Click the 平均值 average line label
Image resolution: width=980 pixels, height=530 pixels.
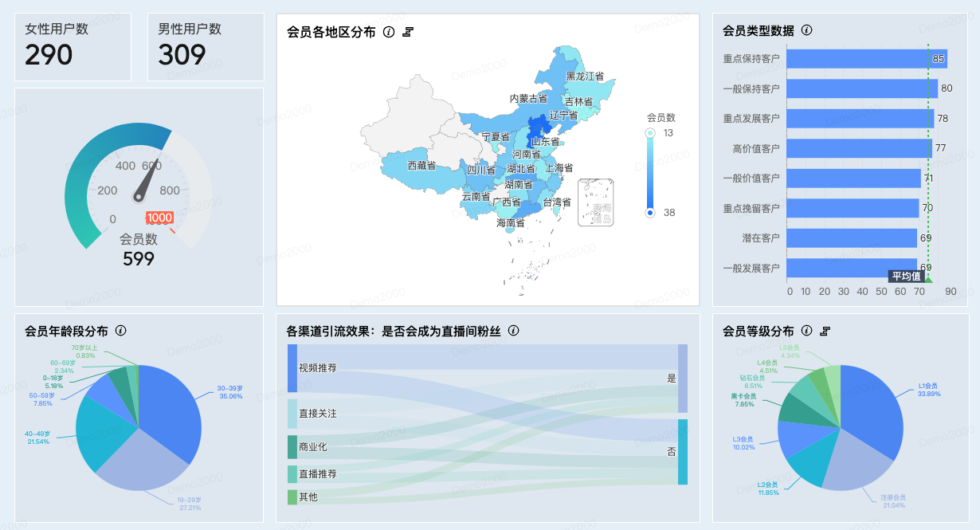point(906,277)
